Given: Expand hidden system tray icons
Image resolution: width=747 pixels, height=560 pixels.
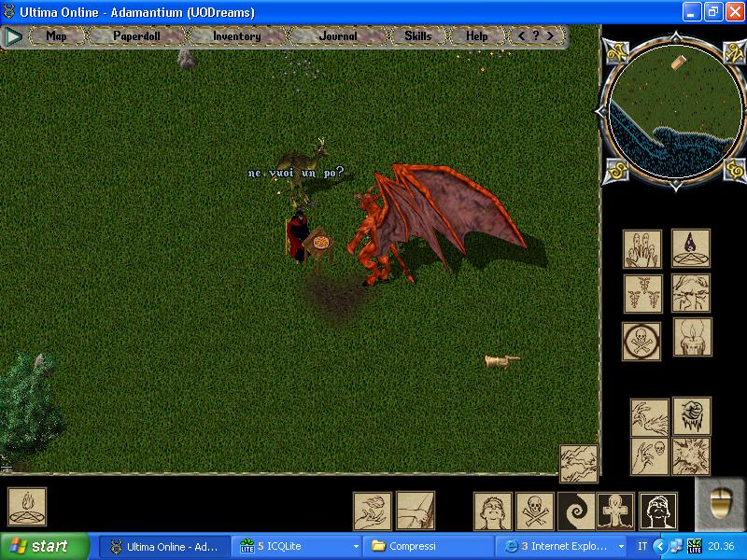Looking at the screenshot, I should coord(660,546).
